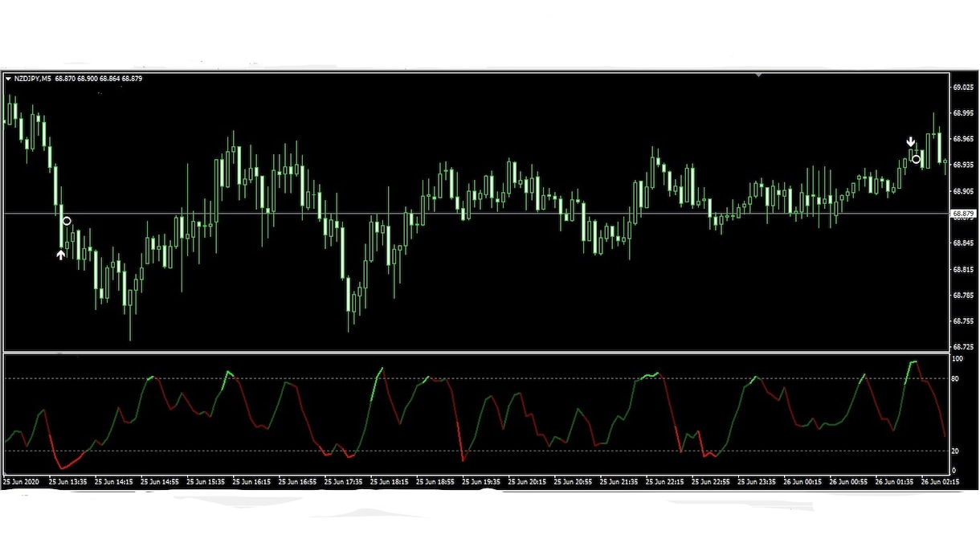This screenshot has height=551, width=980.
Task: Click the 69.025 price scale label
Action: tap(962, 88)
